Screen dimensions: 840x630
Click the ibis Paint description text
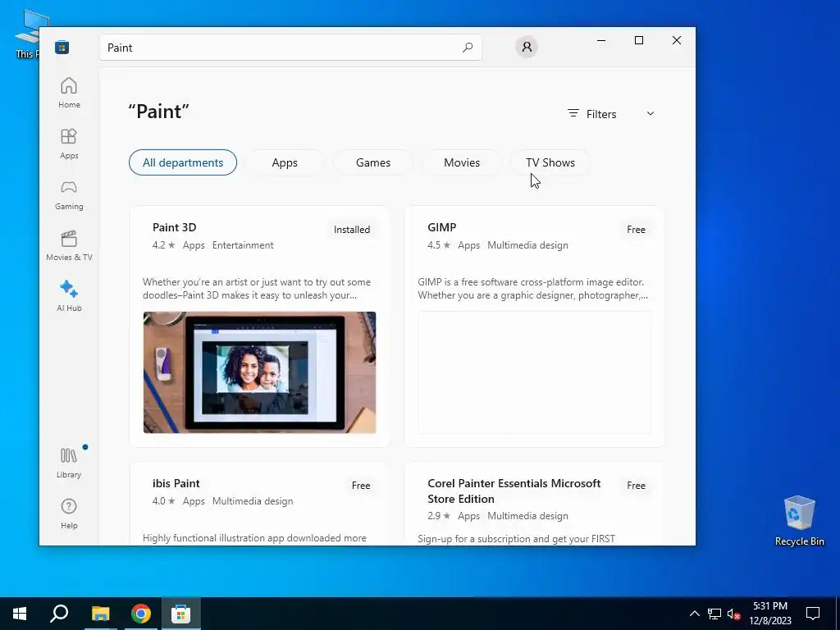tap(254, 538)
